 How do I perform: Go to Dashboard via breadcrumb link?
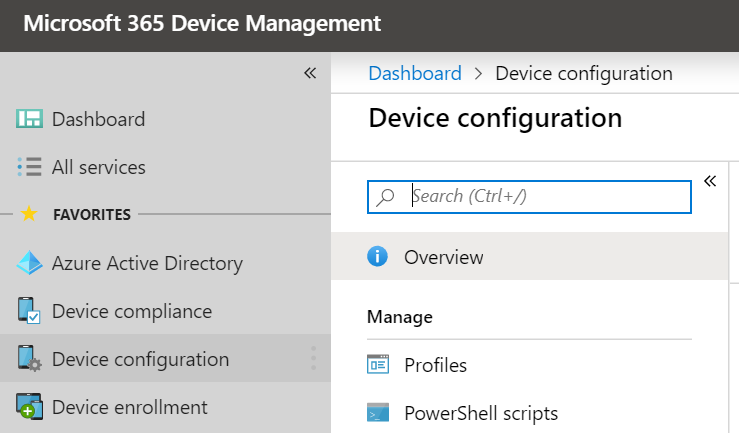click(x=415, y=73)
